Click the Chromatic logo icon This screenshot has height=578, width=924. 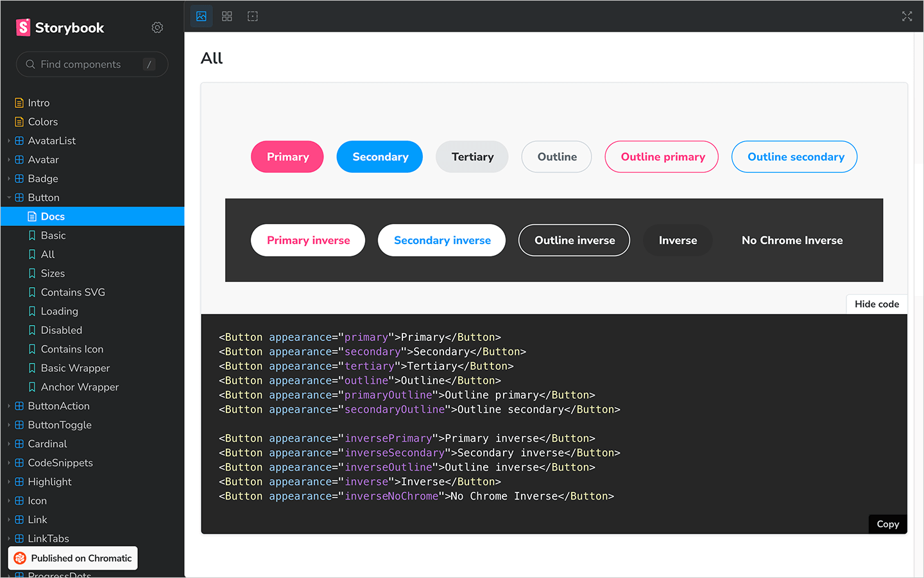click(x=20, y=558)
